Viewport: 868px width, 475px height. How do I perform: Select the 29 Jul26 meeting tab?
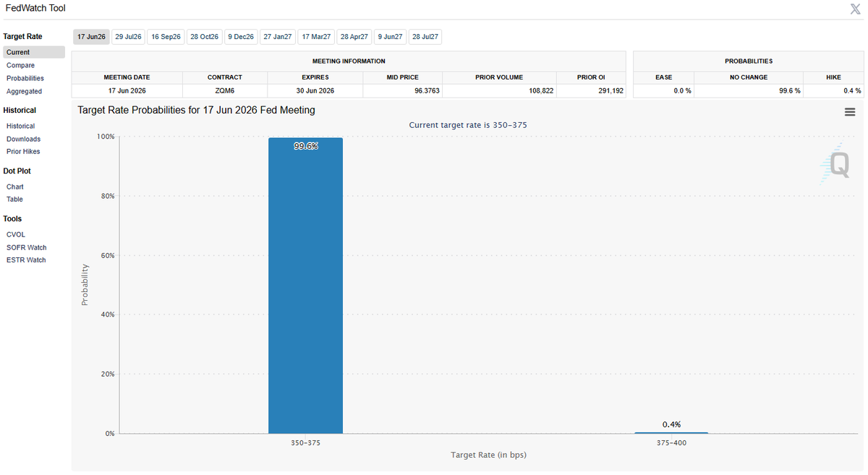(x=129, y=37)
